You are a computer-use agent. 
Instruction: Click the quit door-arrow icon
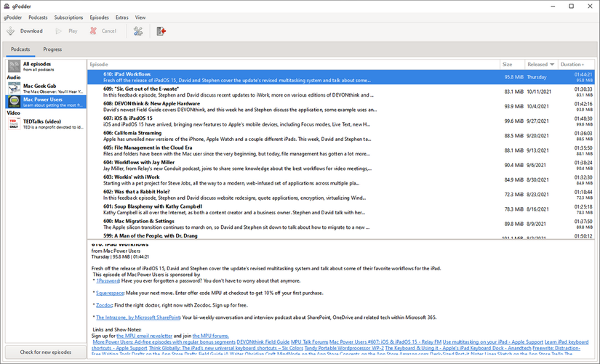[161, 31]
